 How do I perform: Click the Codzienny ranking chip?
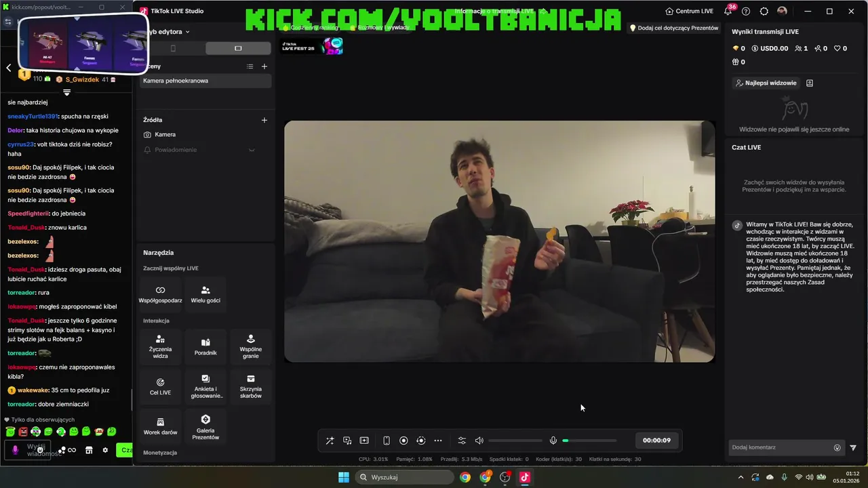click(310, 28)
